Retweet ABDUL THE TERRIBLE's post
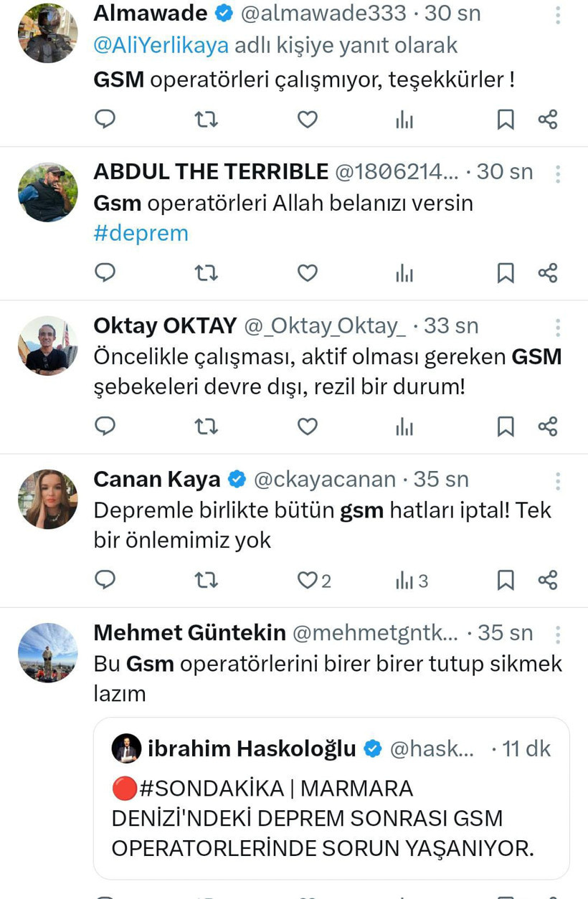Image resolution: width=588 pixels, height=899 pixels. 207,273
